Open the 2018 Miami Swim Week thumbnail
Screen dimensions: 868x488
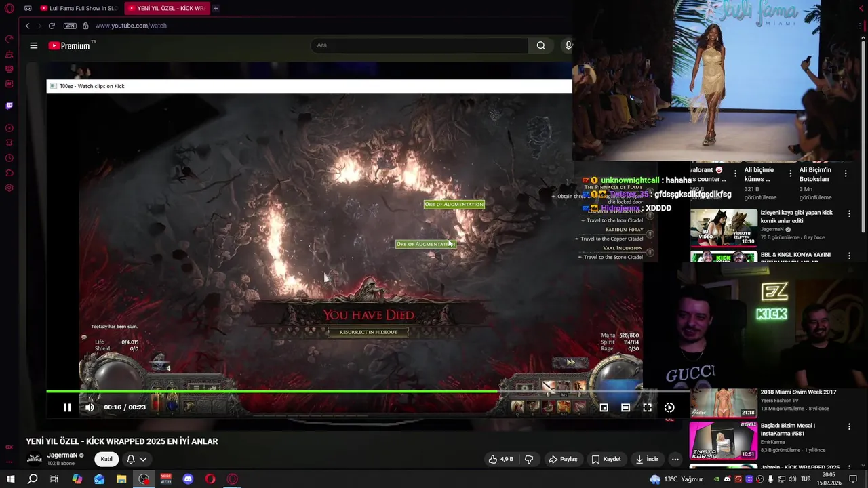click(724, 403)
